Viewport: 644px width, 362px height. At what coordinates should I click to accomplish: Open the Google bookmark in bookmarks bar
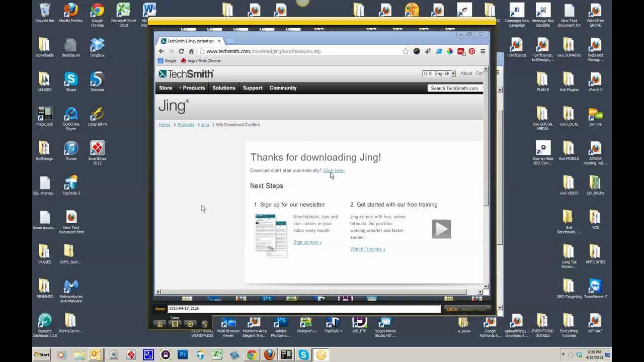pos(167,61)
